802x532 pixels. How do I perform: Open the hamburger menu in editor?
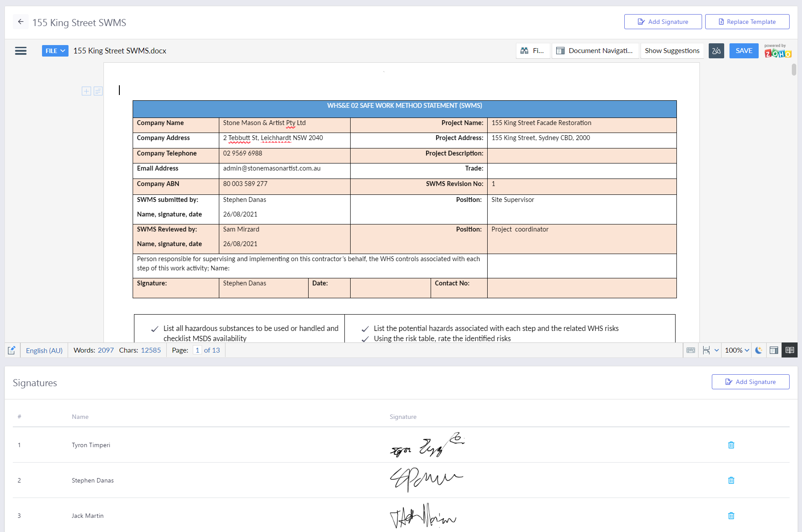pyautogui.click(x=21, y=51)
